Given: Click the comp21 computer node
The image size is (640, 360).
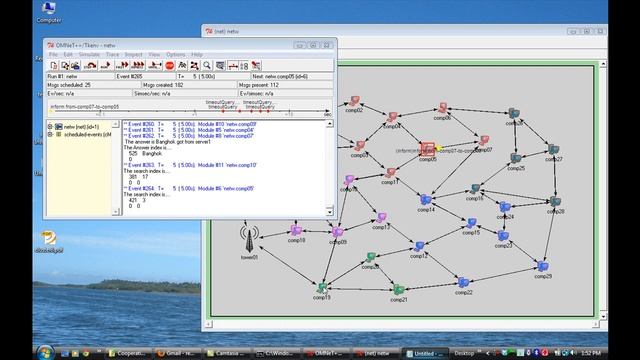Looking at the screenshot, I should (399, 290).
